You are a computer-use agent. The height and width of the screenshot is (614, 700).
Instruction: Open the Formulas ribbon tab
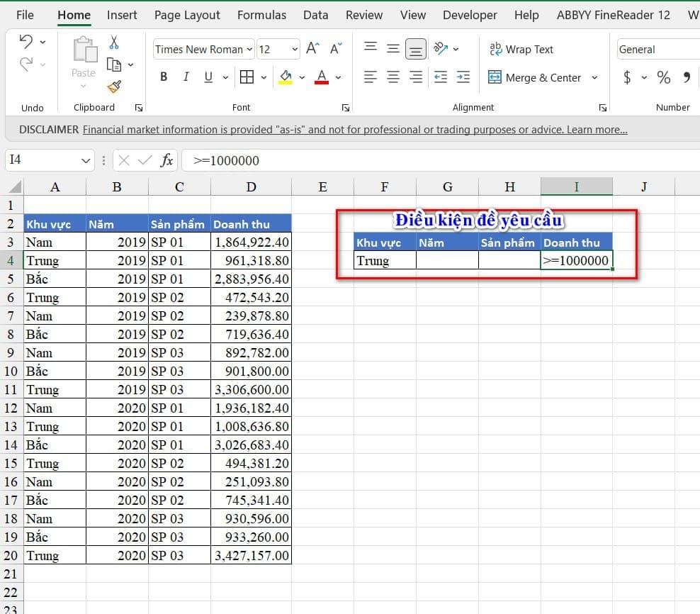click(x=261, y=15)
